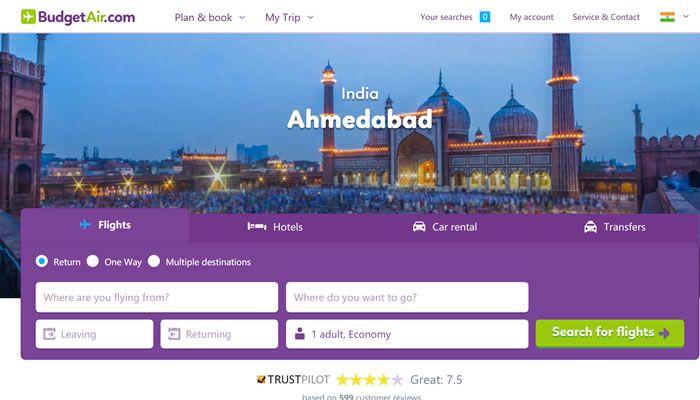Open the My Trip dropdown
This screenshot has height=400, width=700.
click(x=289, y=17)
